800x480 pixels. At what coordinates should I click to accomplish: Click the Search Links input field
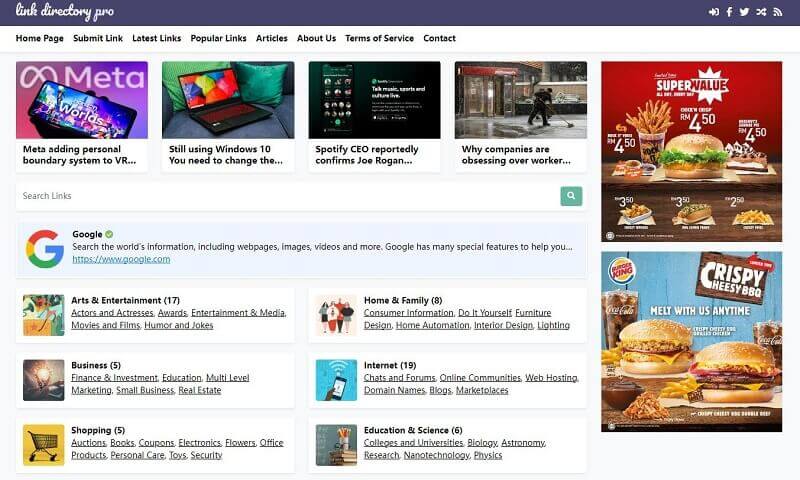pyautogui.click(x=288, y=196)
